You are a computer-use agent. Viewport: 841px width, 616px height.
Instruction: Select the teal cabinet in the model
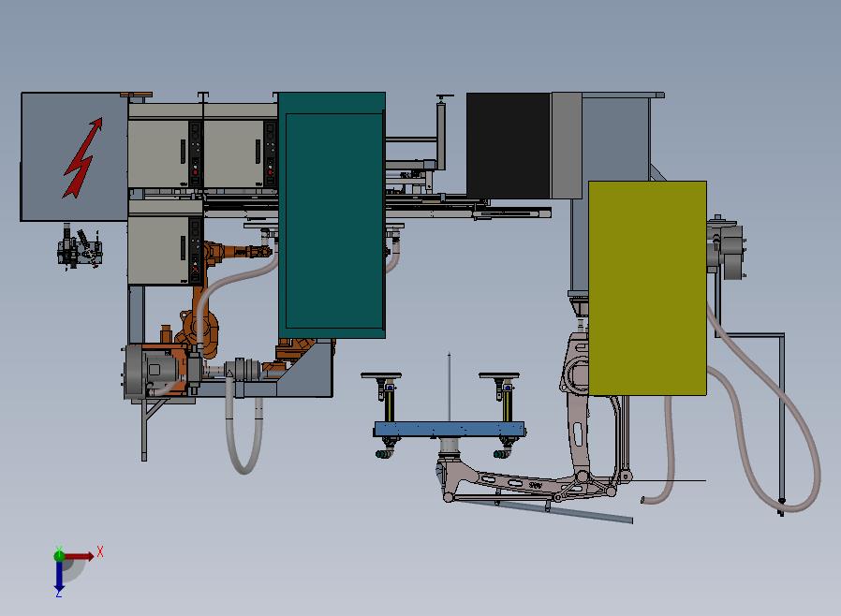(x=332, y=215)
